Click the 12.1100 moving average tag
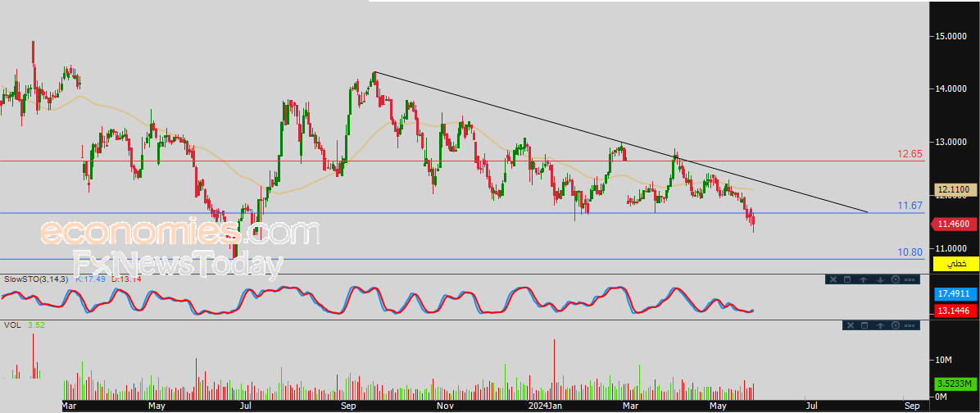Screen dimensions: 980x413 [955, 189]
